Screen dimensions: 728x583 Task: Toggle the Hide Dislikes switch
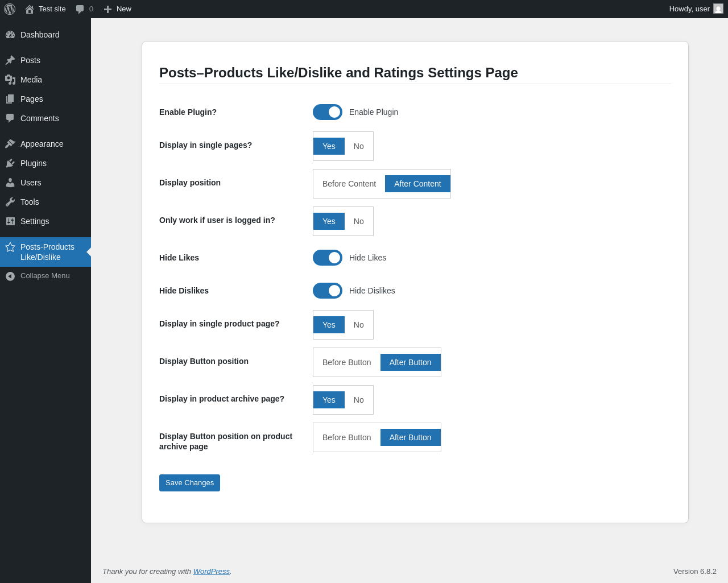[328, 291]
